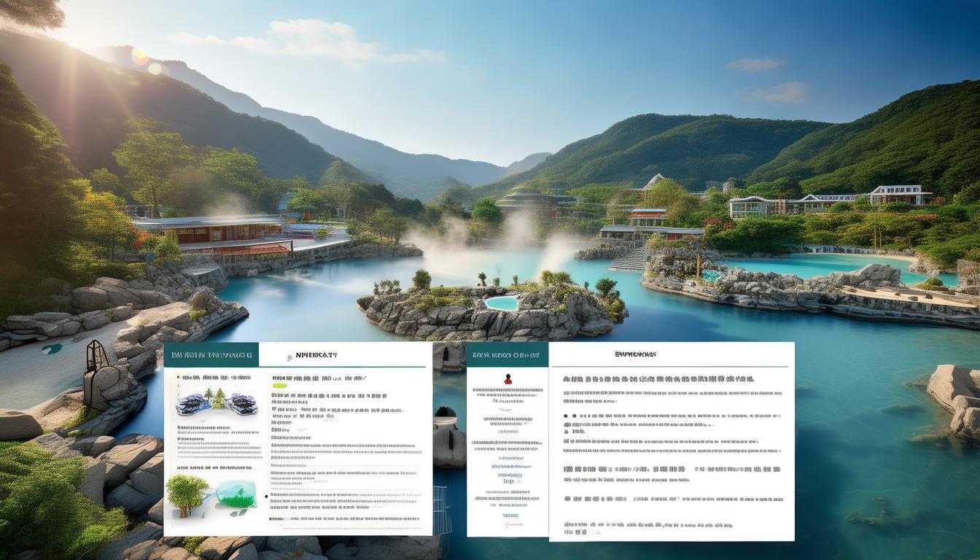The height and width of the screenshot is (560, 980).
Task: Click the bold title heading of the left page
Action: [x=315, y=355]
